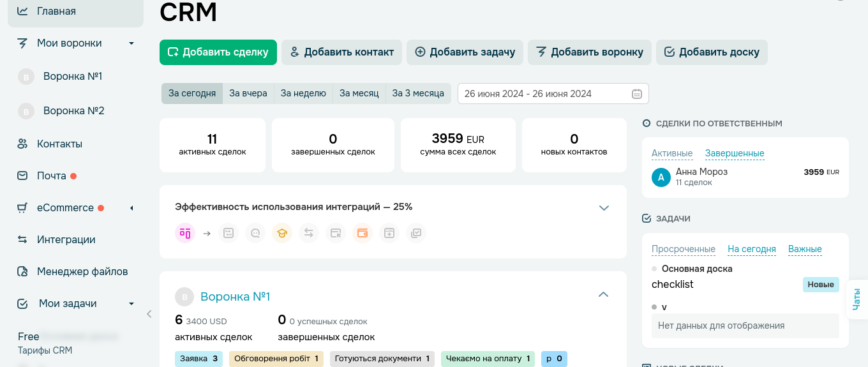
Task: Open the Чаты side tab
Action: tap(857, 299)
